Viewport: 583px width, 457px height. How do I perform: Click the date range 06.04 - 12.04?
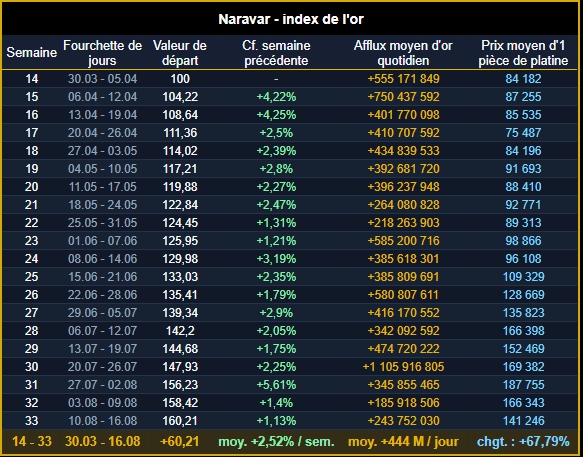pyautogui.click(x=102, y=97)
